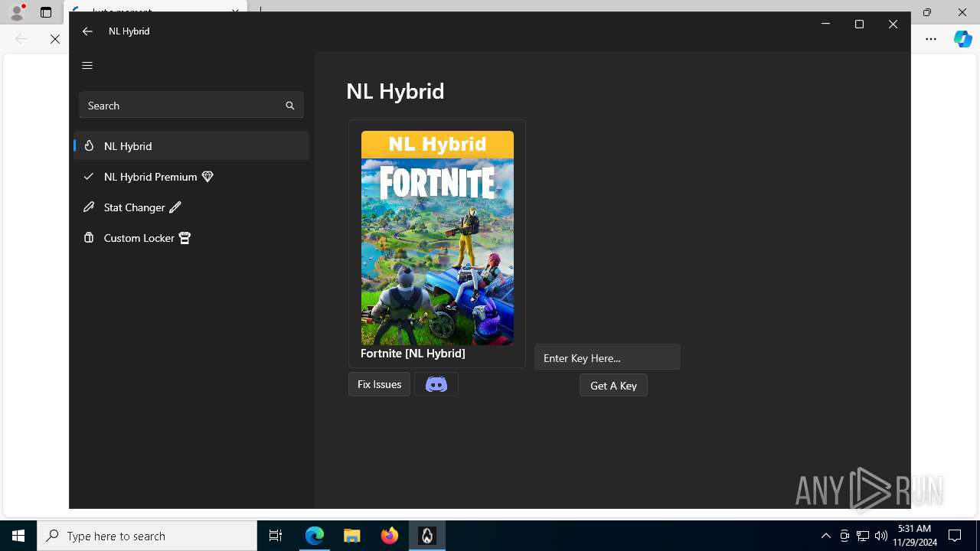Toggle the hamburger navigation menu
Screen dimensions: 980x551
[87, 65]
